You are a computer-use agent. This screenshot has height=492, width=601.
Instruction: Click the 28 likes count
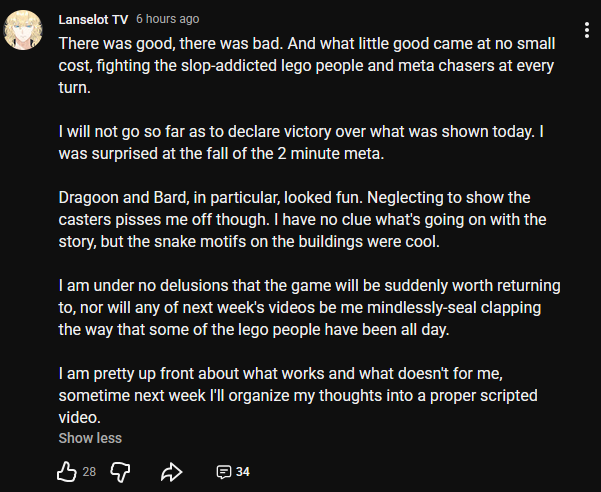tap(89, 472)
